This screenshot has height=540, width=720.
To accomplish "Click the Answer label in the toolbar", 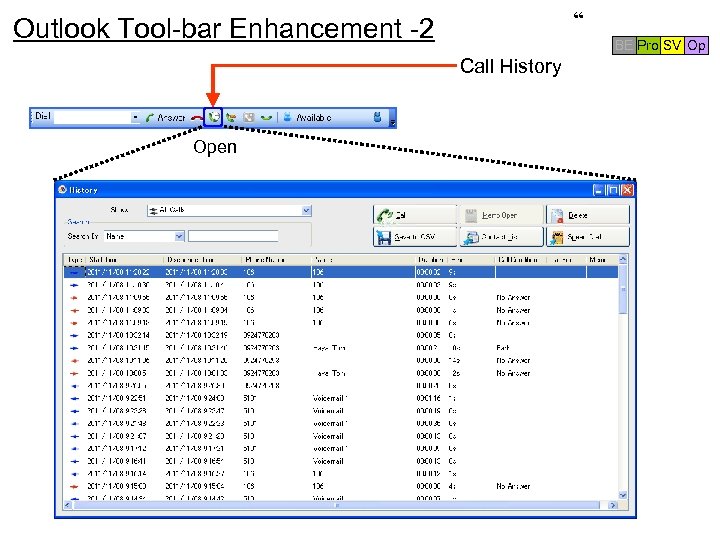I will (x=171, y=118).
